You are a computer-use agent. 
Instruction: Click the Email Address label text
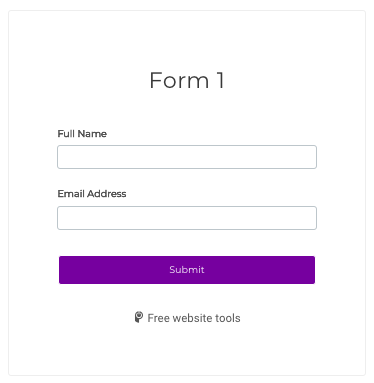point(92,194)
